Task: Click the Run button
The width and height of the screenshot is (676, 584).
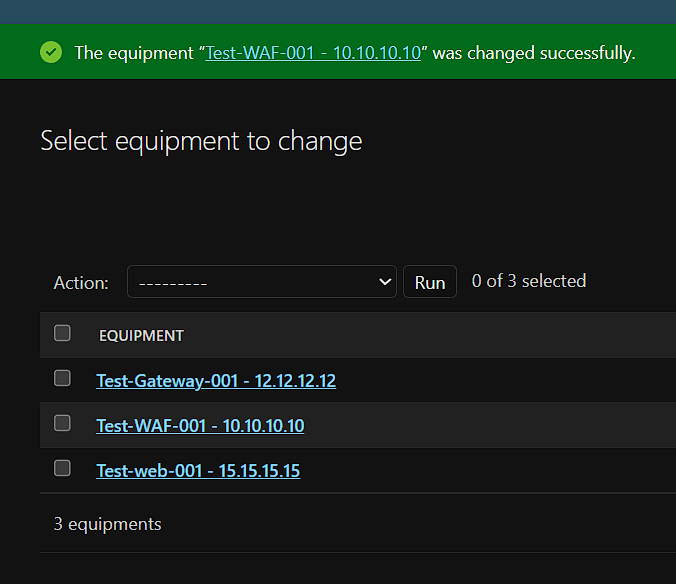Action: pyautogui.click(x=430, y=282)
